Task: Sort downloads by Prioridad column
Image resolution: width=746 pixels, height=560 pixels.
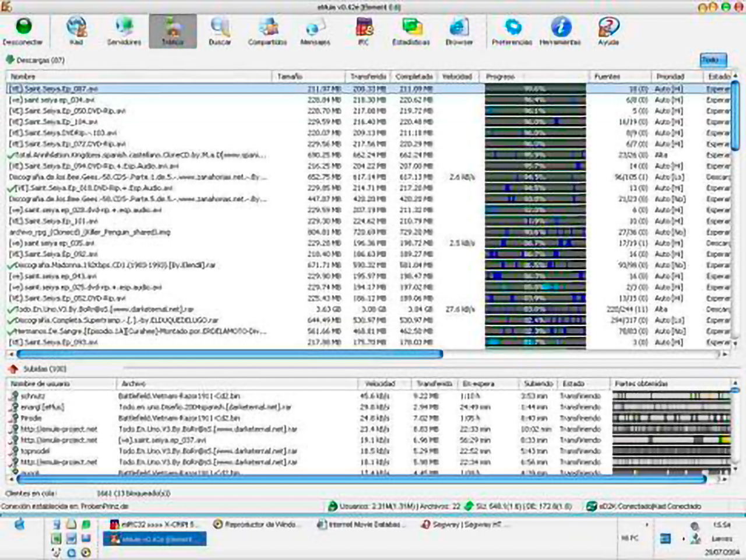Action: coord(676,76)
